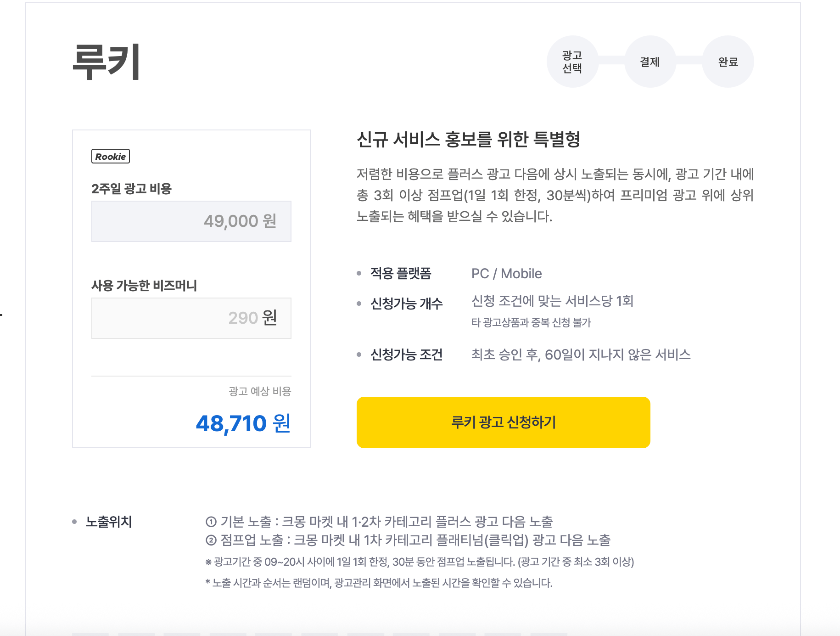Click the Rookie badge icon
The height and width of the screenshot is (636, 840).
pyautogui.click(x=111, y=156)
